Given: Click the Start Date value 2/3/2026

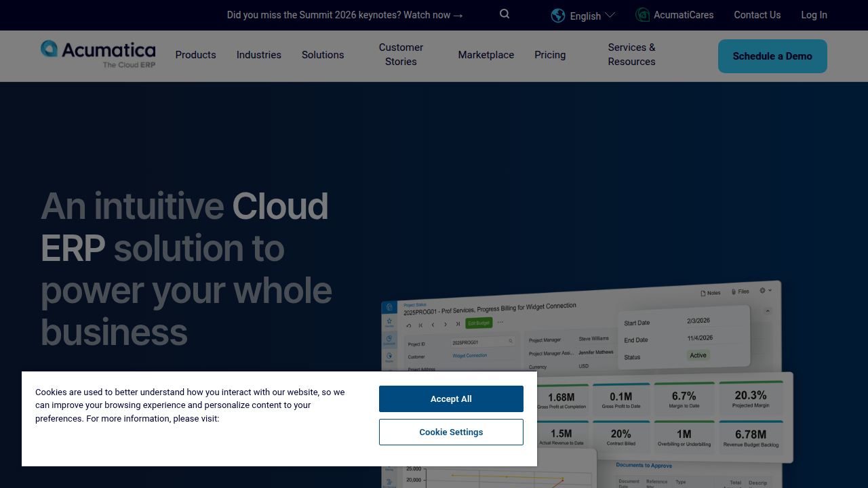Looking at the screenshot, I should point(698,321).
